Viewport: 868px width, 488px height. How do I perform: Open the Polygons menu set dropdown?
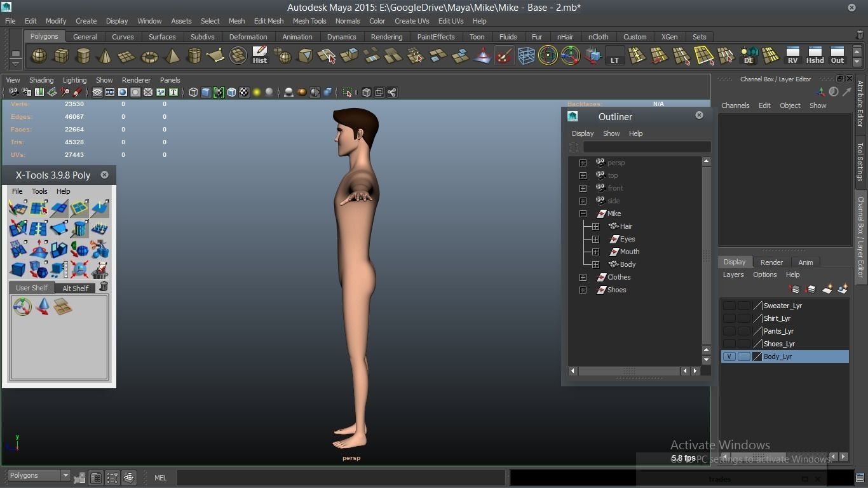tap(39, 475)
